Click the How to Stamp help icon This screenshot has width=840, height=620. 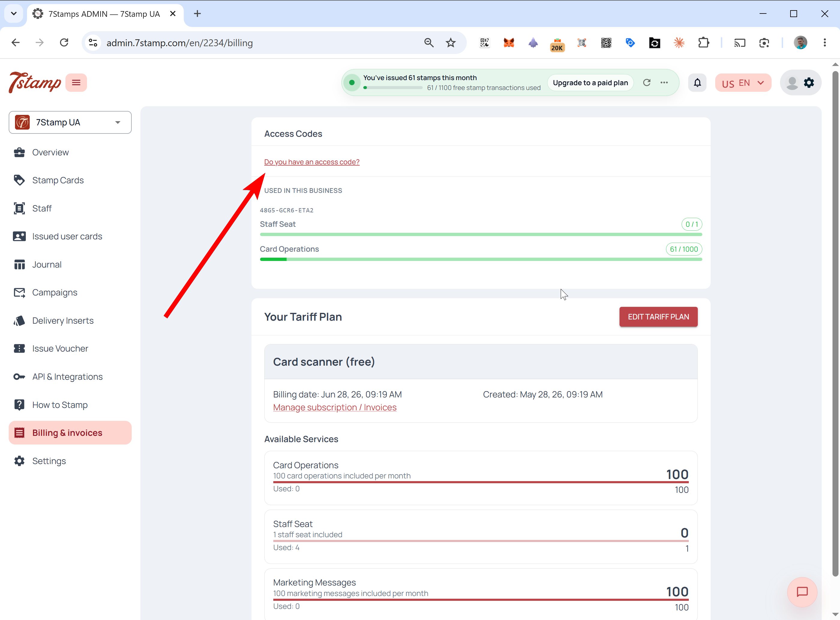point(19,405)
